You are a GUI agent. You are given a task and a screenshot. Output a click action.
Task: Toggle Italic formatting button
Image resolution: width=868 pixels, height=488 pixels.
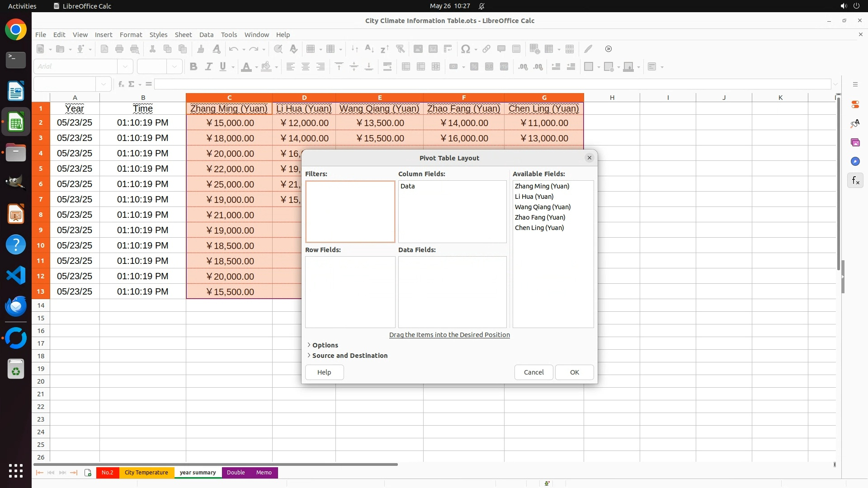(208, 67)
